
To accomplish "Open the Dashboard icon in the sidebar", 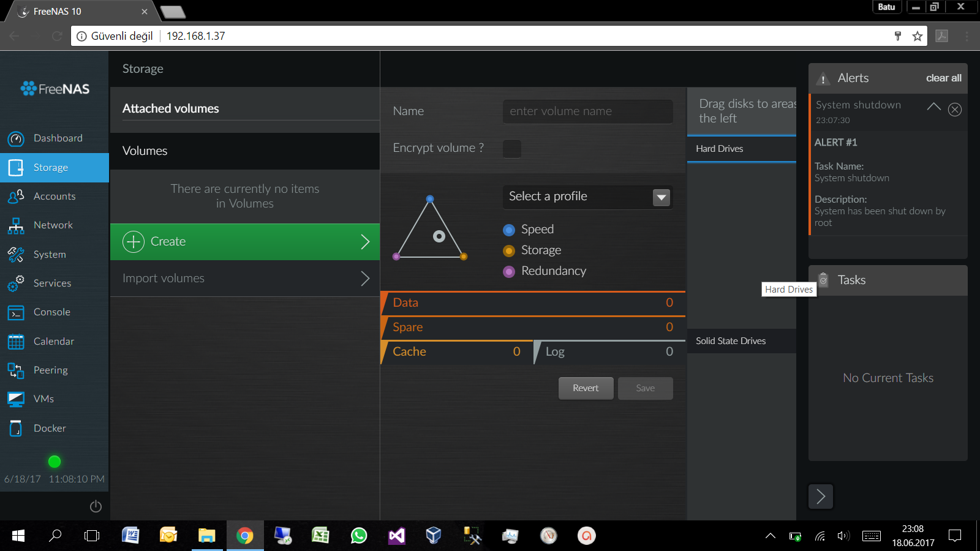I will pos(16,139).
